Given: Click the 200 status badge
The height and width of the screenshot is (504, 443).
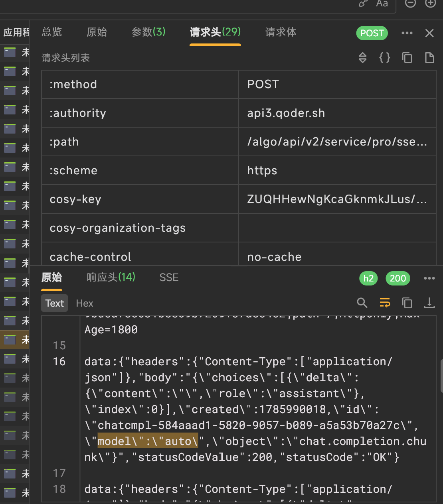Looking at the screenshot, I should [x=398, y=278].
